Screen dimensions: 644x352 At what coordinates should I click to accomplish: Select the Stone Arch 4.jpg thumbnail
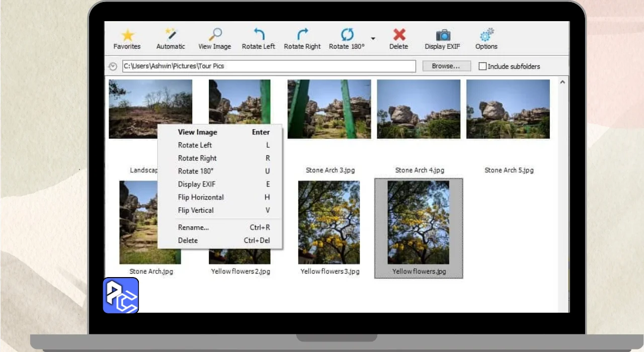[419, 109]
